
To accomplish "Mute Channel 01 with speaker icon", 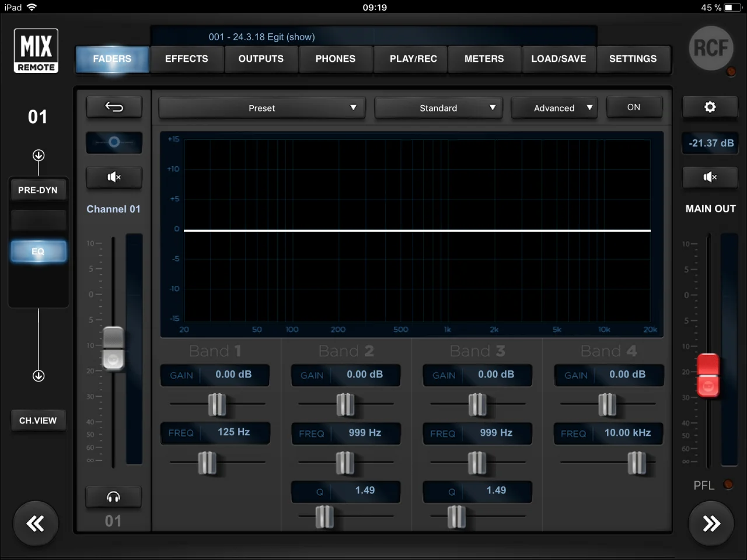I will 114,177.
